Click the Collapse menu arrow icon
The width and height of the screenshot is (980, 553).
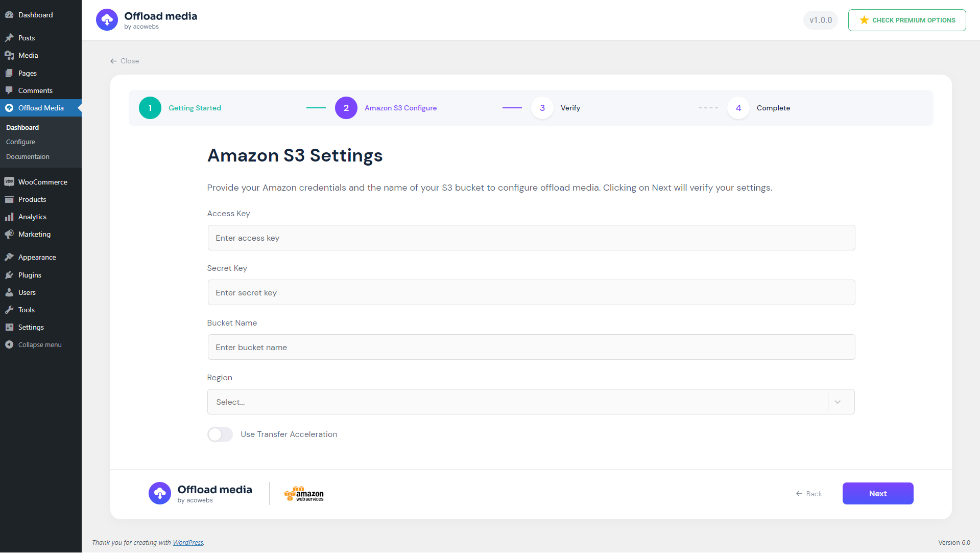(9, 344)
